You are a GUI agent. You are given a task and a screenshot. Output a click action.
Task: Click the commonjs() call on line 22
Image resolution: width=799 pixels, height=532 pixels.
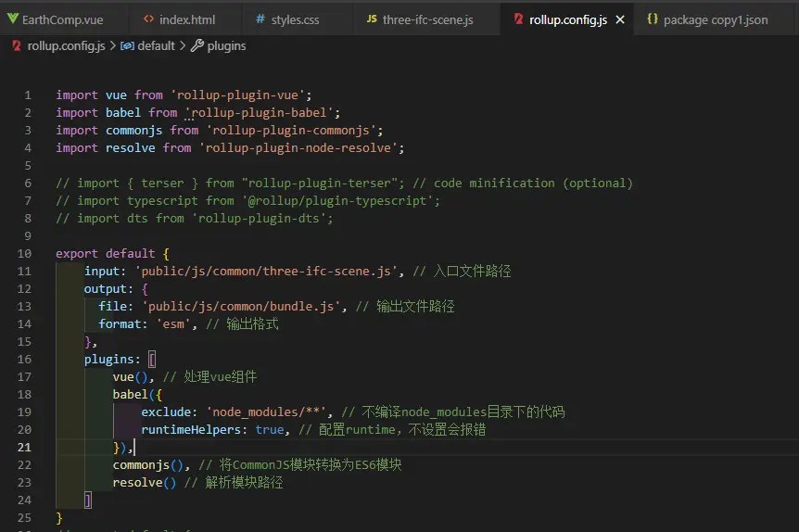point(147,464)
